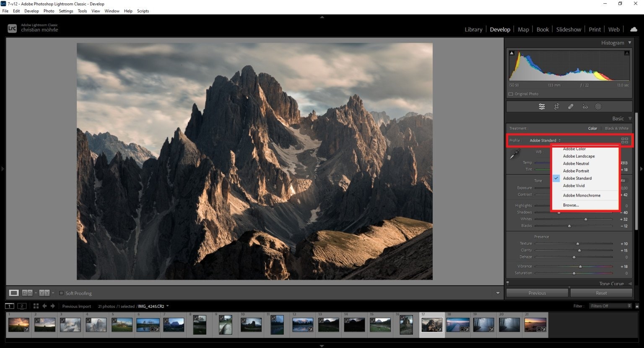Go to Grid view icon in filmstrip bar

pyautogui.click(x=36, y=306)
